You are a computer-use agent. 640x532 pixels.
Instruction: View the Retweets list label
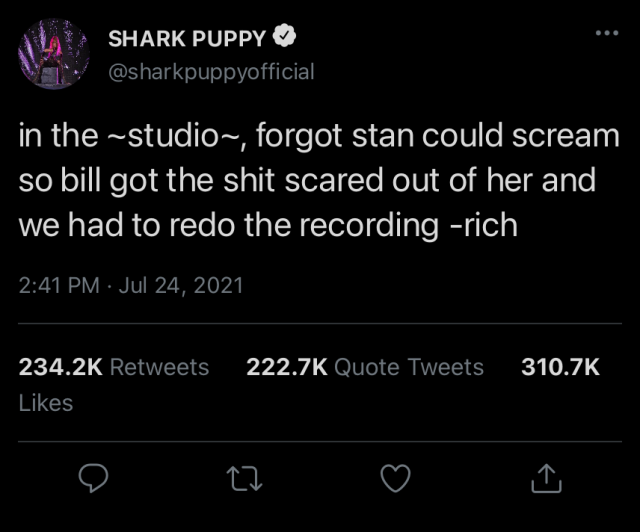click(159, 367)
